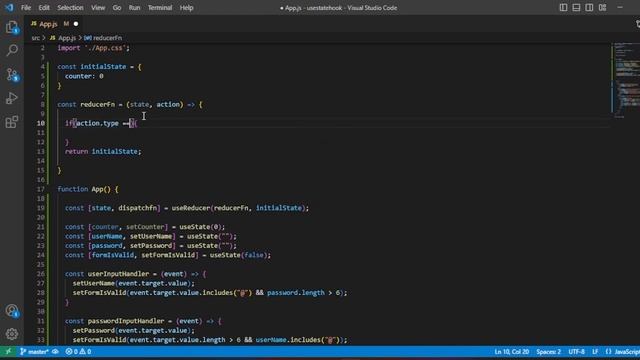640x360 pixels.
Task: Click 'initialState' on the const declaration line
Action: pyautogui.click(x=103, y=67)
